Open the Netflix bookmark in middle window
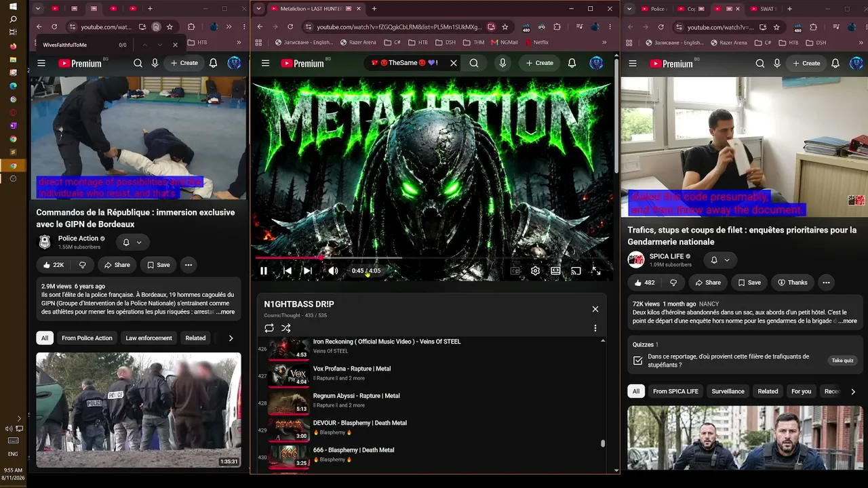This screenshot has height=488, width=868. [x=536, y=42]
